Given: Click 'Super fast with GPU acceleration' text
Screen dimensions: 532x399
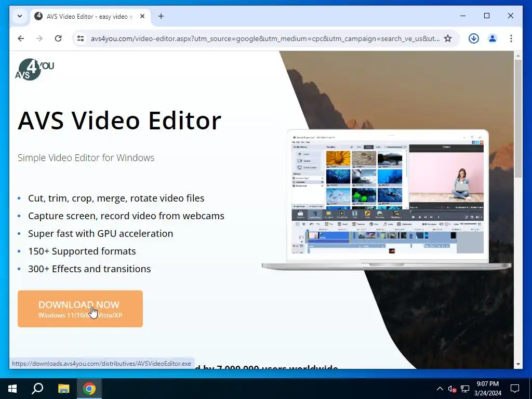Looking at the screenshot, I should click(x=100, y=233).
